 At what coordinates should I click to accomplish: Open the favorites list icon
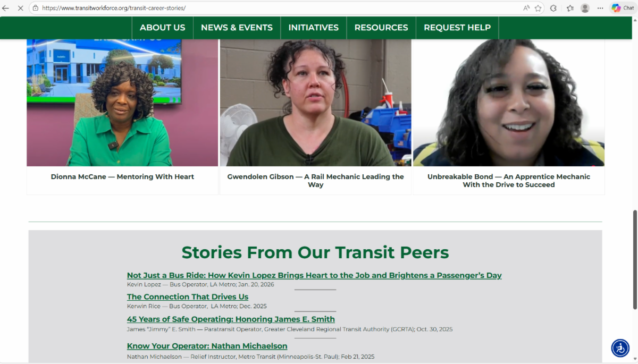pos(570,8)
